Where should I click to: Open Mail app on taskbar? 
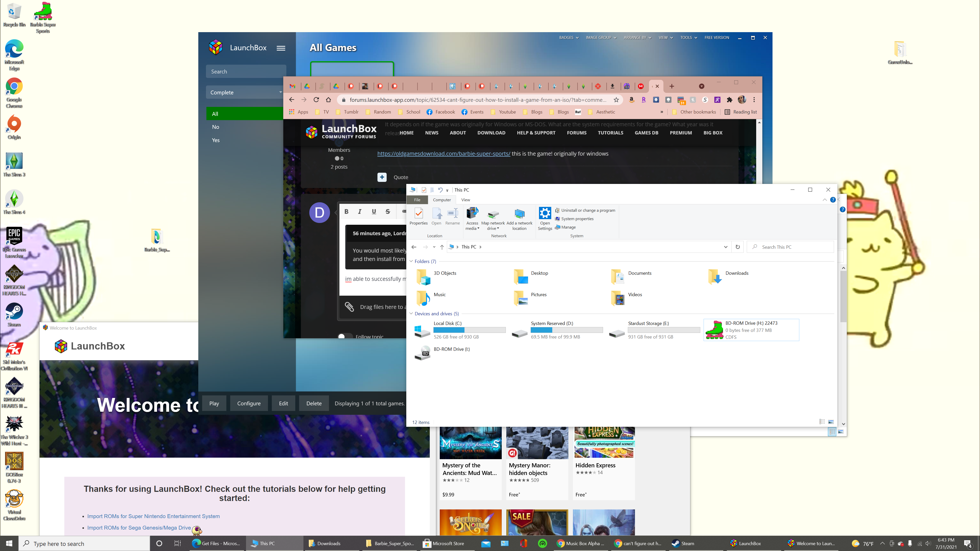coord(486,543)
